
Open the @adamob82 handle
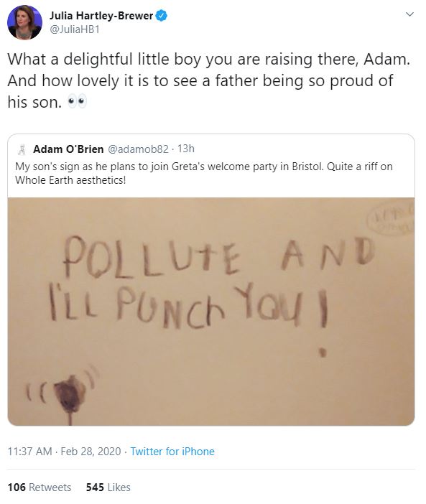click(138, 149)
